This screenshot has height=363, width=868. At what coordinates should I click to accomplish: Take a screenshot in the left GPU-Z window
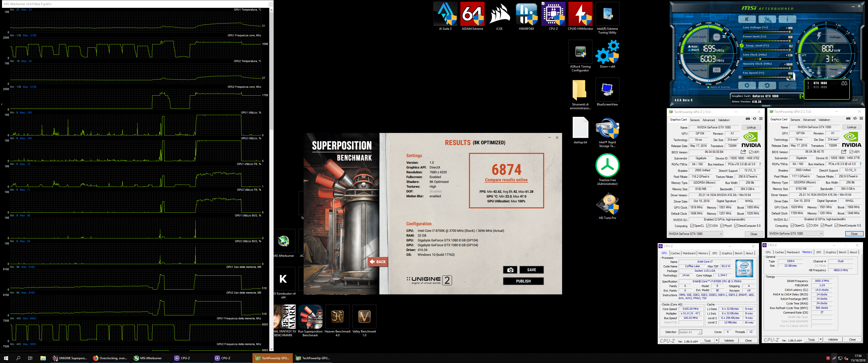click(x=748, y=119)
